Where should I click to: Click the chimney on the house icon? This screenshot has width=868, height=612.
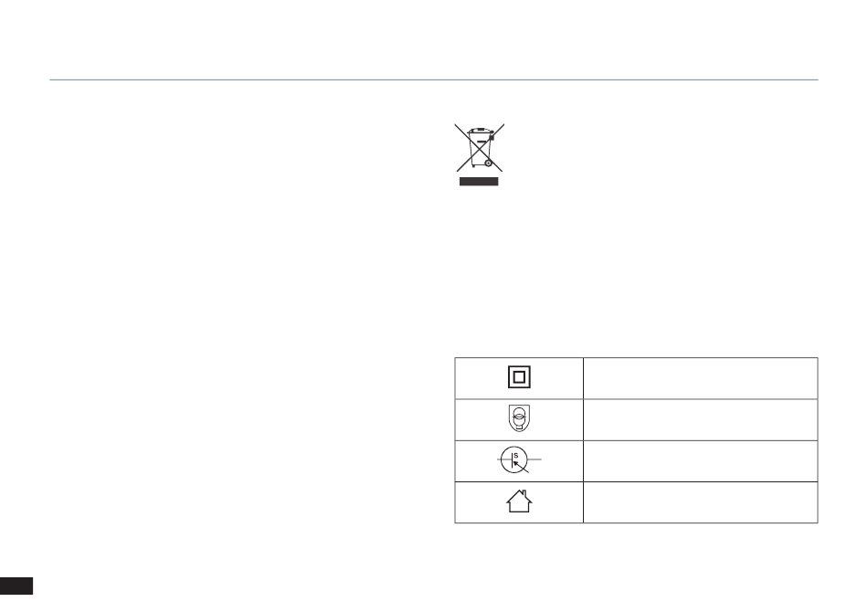click(524, 492)
